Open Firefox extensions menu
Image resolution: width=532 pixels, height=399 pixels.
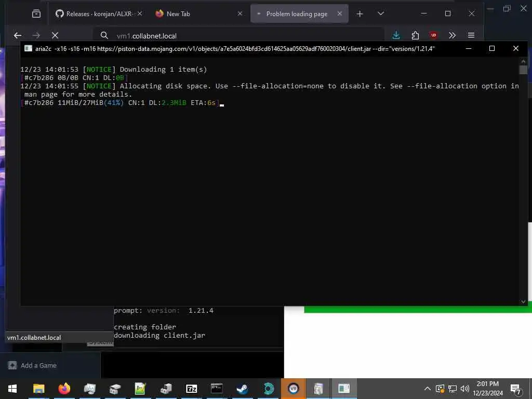[415, 35]
